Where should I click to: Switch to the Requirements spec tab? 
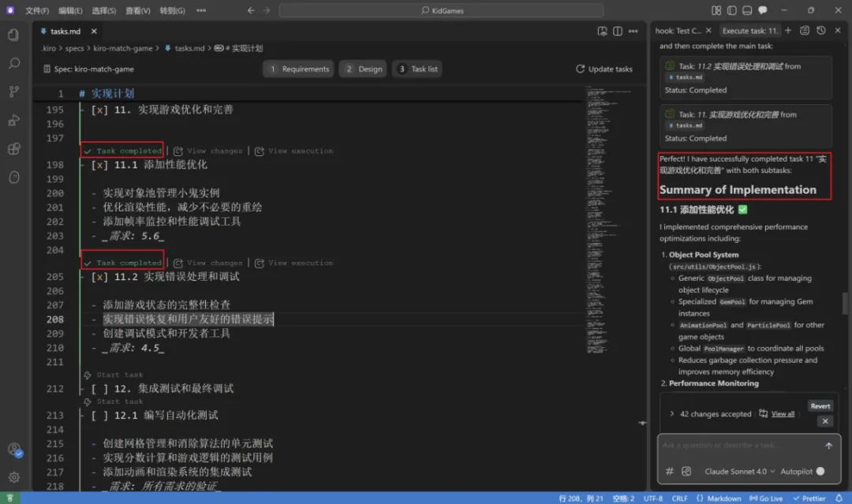[298, 69]
